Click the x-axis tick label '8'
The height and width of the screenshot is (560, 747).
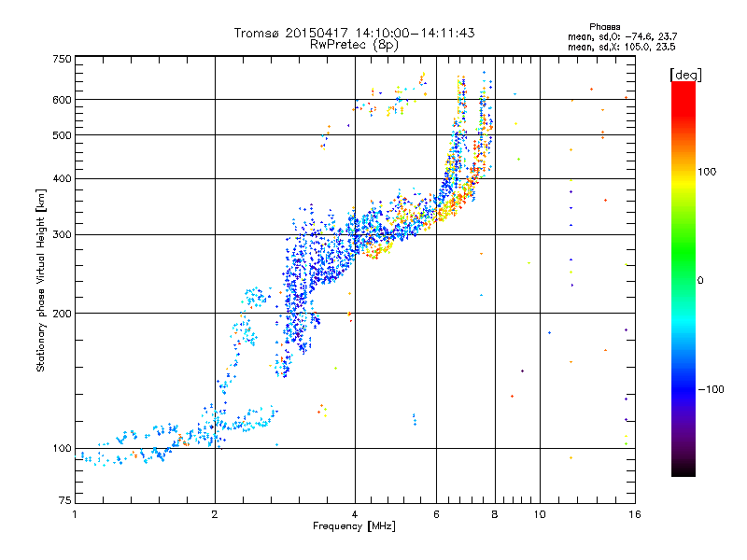[495, 514]
